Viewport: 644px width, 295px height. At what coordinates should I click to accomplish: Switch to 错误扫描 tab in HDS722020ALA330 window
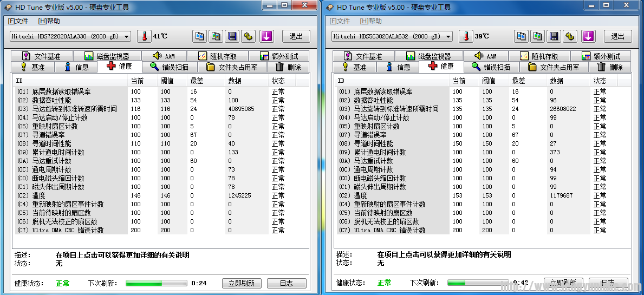(169, 67)
